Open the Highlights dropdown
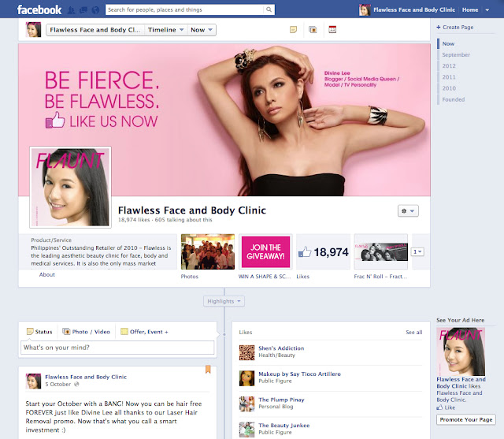Image resolution: width=504 pixels, height=439 pixels. [224, 301]
